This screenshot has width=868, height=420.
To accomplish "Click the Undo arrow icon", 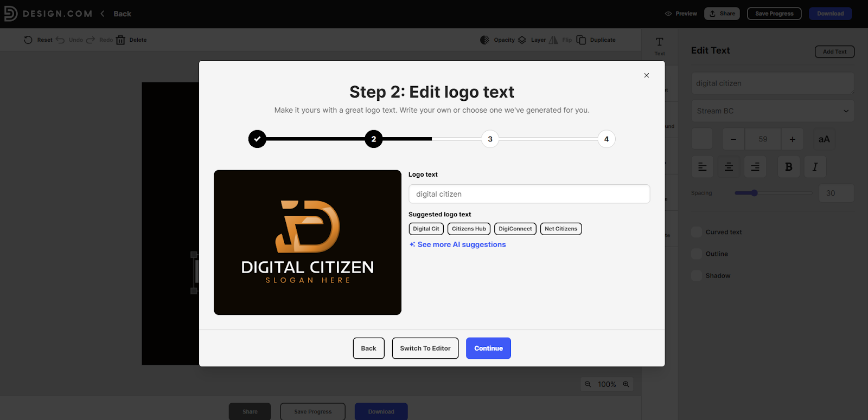I will (x=60, y=40).
